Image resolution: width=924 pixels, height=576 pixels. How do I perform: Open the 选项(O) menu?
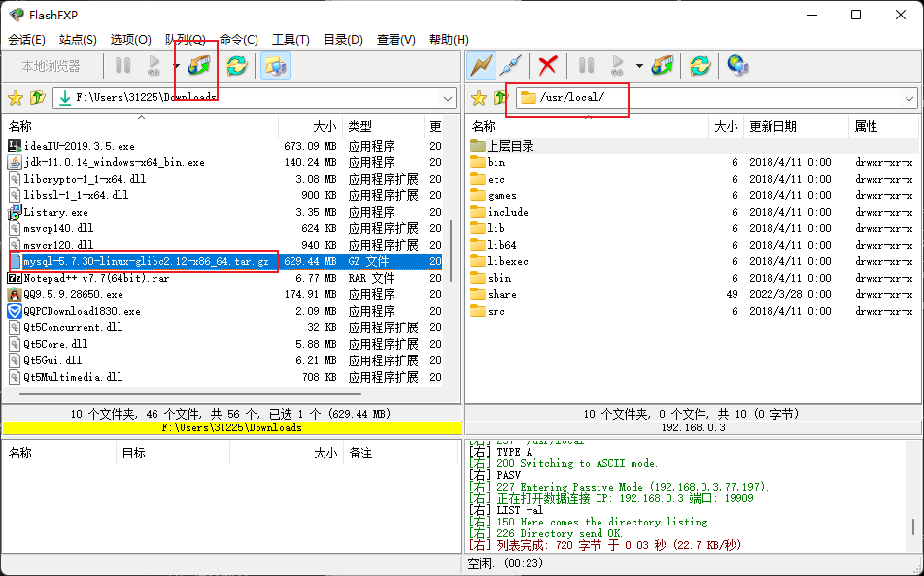(x=131, y=40)
